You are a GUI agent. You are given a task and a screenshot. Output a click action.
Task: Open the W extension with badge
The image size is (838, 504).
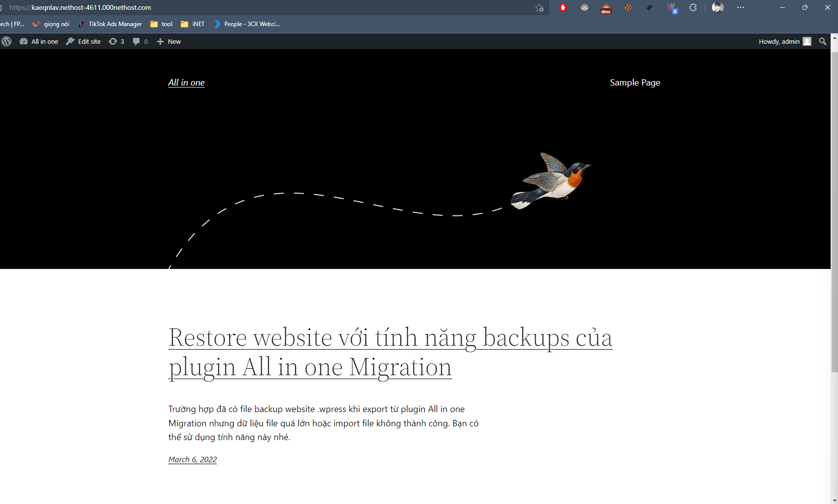[x=672, y=8]
